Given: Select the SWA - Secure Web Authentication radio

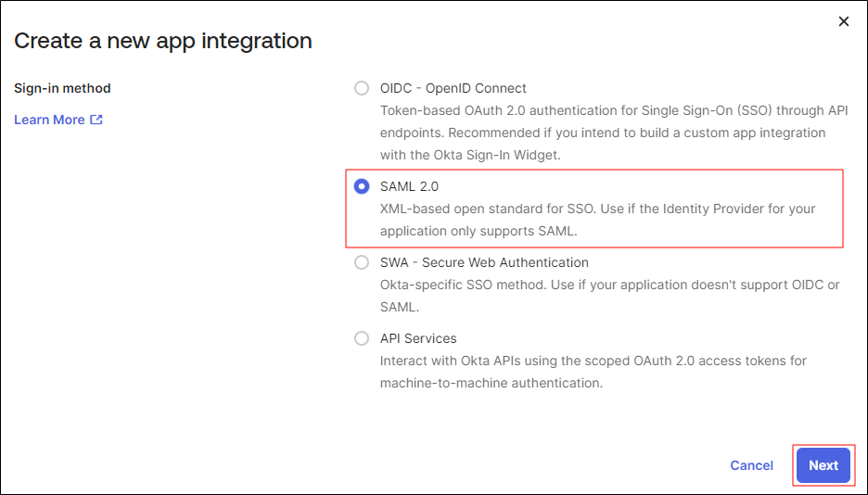Looking at the screenshot, I should pyautogui.click(x=362, y=262).
